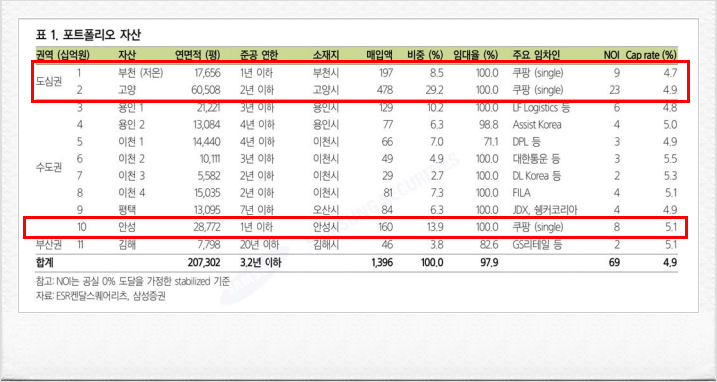The width and height of the screenshot is (717, 382).
Task: Click the 수도권 region label
Action: 48,167
